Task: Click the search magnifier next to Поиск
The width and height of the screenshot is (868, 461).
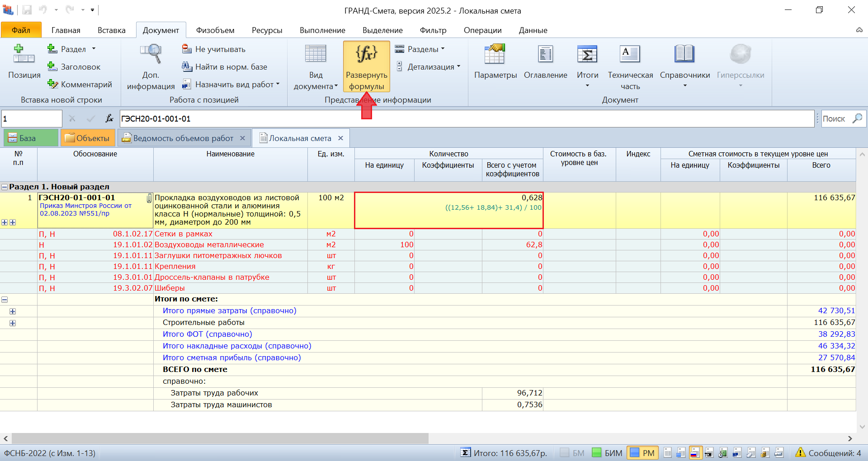Action: 857,118
